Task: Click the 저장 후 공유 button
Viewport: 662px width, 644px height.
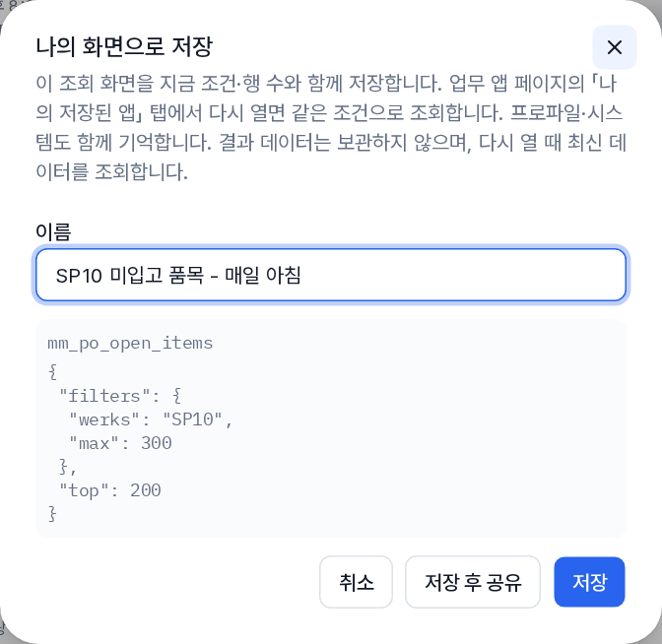Action: pos(473,582)
